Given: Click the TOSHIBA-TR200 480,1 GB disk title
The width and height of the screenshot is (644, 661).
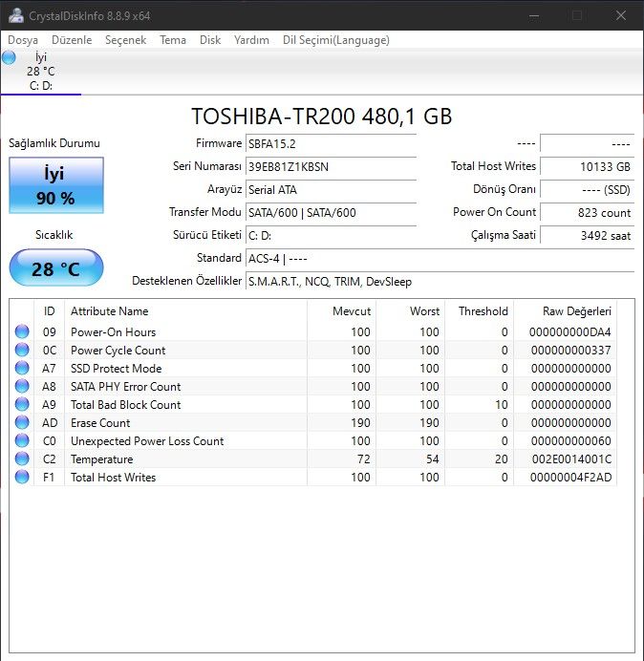Looking at the screenshot, I should [x=321, y=116].
